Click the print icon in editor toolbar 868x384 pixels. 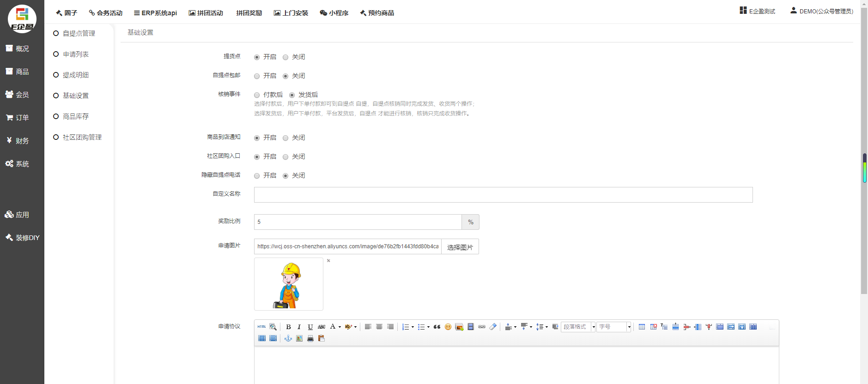coord(310,338)
